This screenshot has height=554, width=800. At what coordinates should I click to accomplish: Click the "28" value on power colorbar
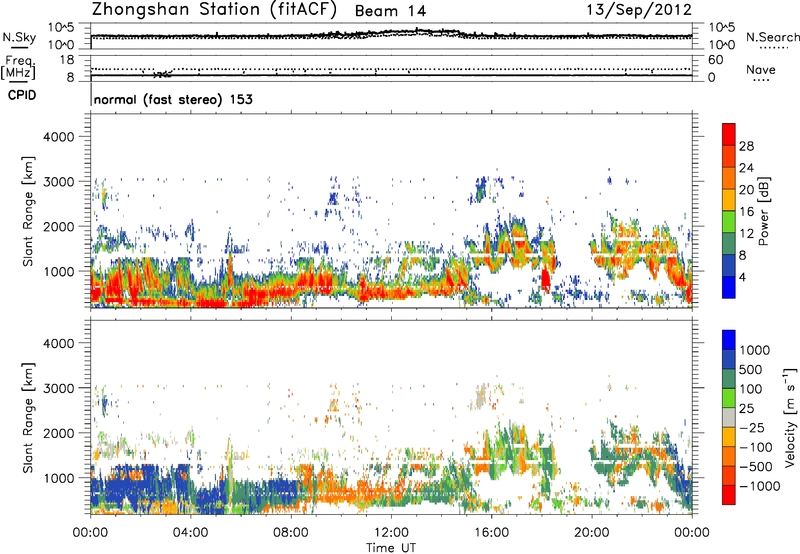pyautogui.click(x=746, y=146)
